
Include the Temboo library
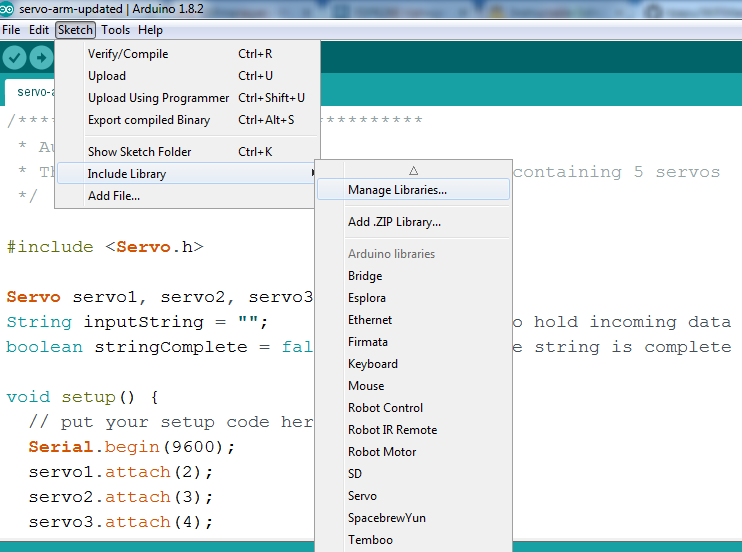414,540
